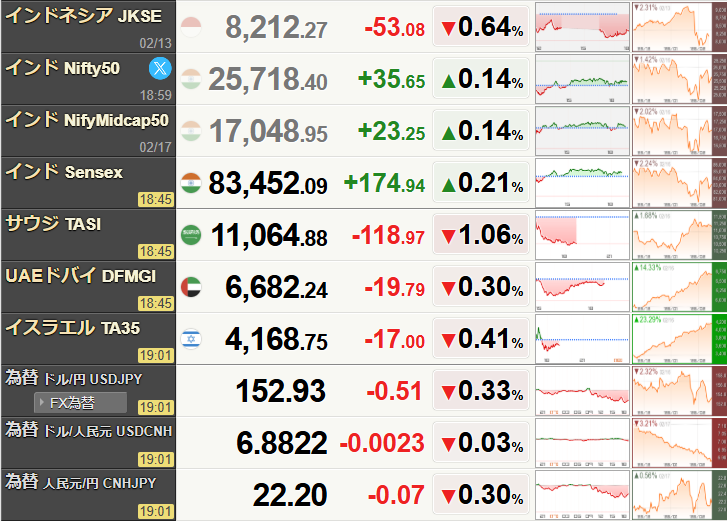Open the NifyMidcap50 intraday mini chart

(x=582, y=131)
